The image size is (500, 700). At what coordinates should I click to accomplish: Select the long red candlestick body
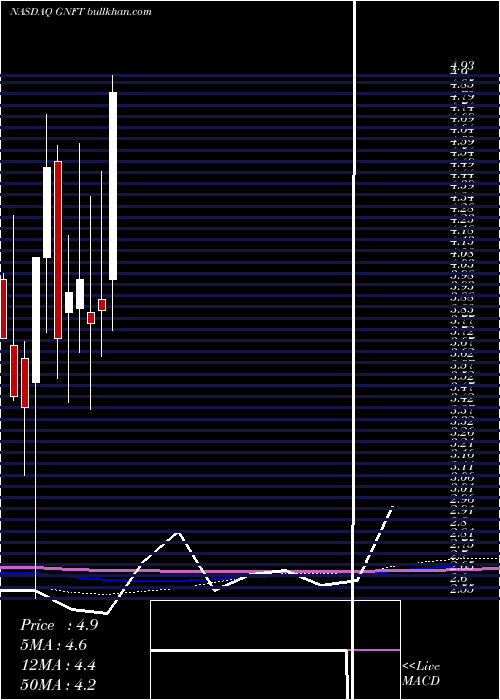point(58,250)
